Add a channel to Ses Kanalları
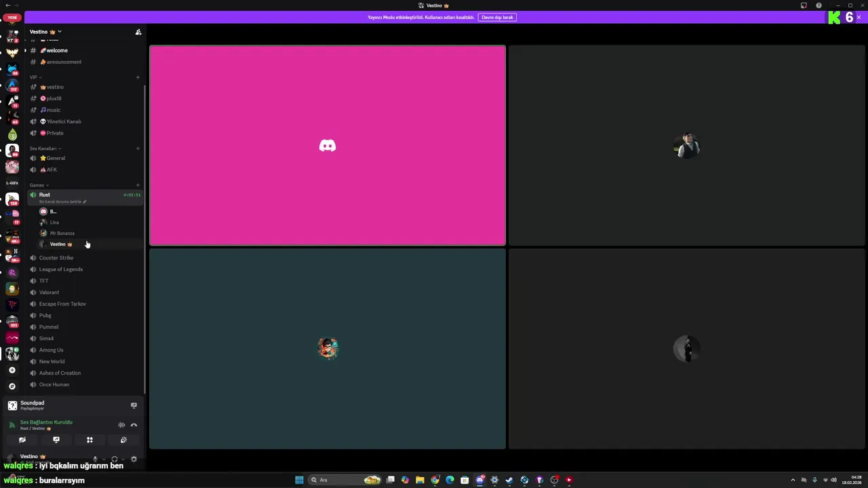The image size is (868, 488). (138, 148)
